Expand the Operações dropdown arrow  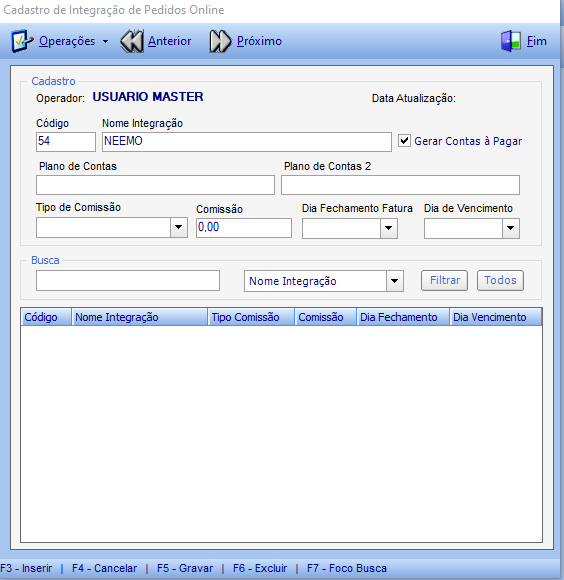click(x=105, y=41)
